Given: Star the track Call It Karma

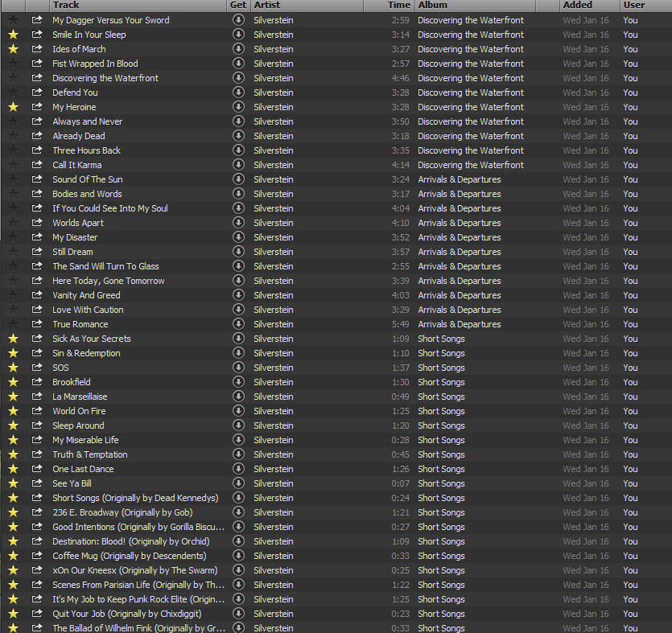Looking at the screenshot, I should (14, 165).
